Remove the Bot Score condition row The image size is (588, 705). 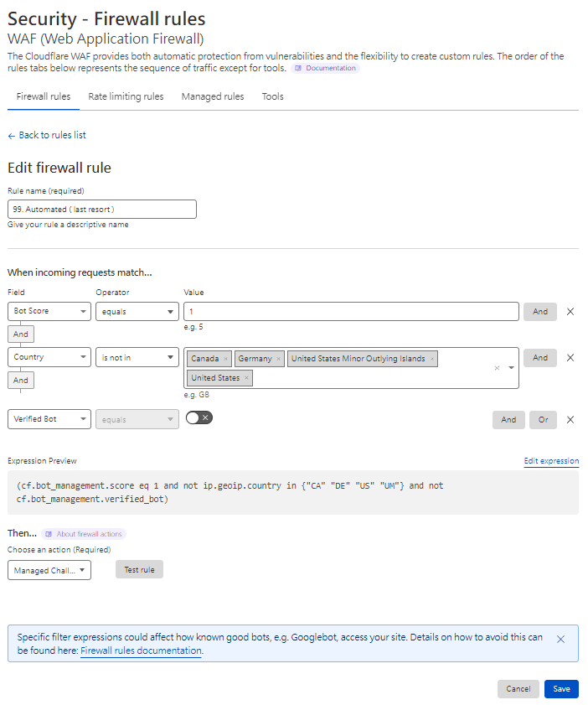570,312
